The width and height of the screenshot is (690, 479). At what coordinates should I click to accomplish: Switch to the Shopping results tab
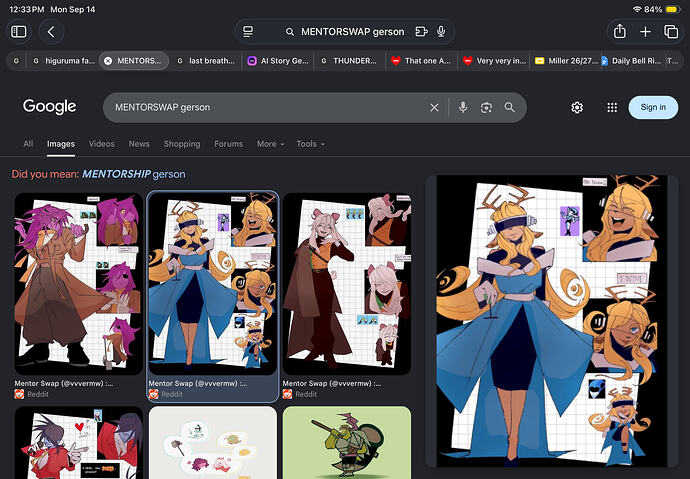(x=182, y=144)
